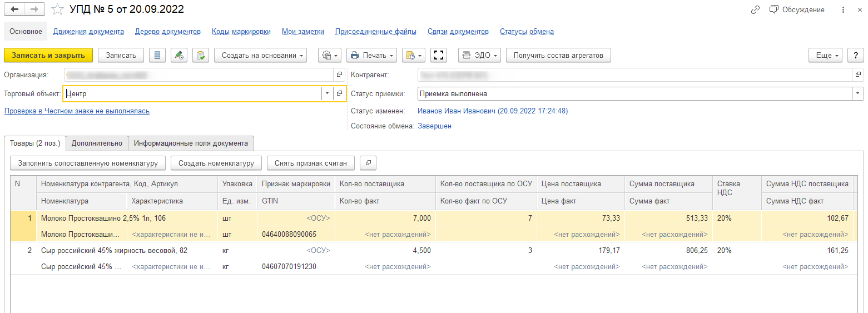Click the Проверка в Честном знаке link

77,111
